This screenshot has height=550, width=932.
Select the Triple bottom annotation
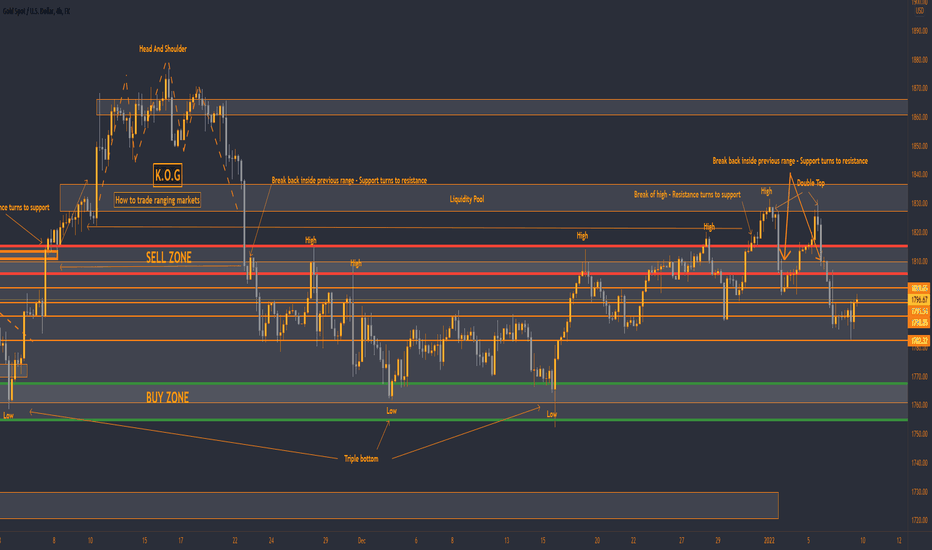[x=361, y=458]
